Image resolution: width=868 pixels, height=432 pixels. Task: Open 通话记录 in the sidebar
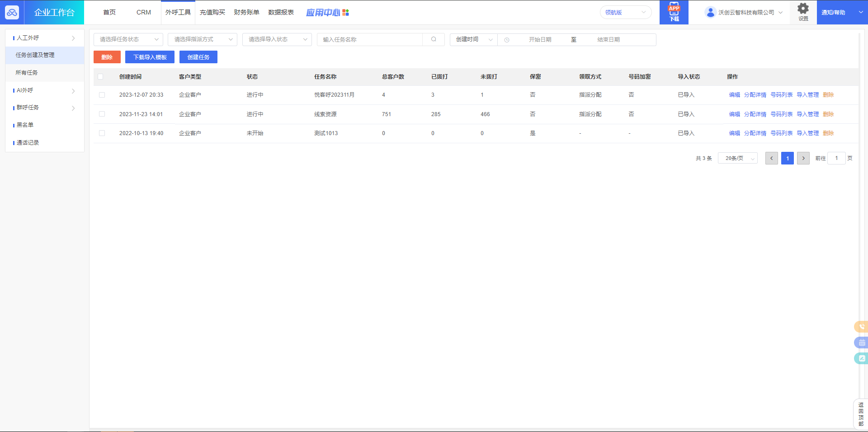pyautogui.click(x=44, y=143)
